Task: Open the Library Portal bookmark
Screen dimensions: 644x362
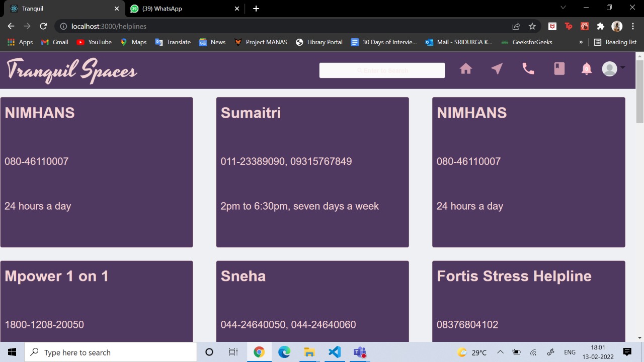Action: tap(319, 42)
